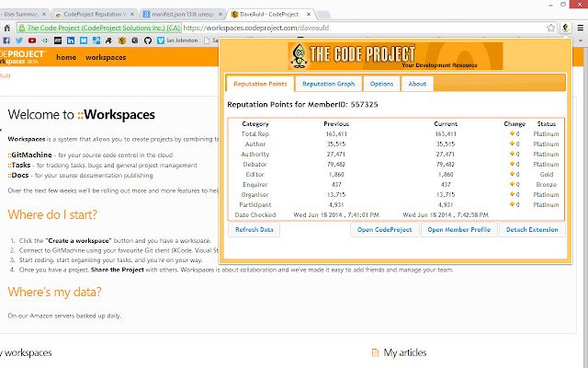The image size is (588, 368).
Task: Switch to the manifest.json browser tab
Action: point(183,15)
